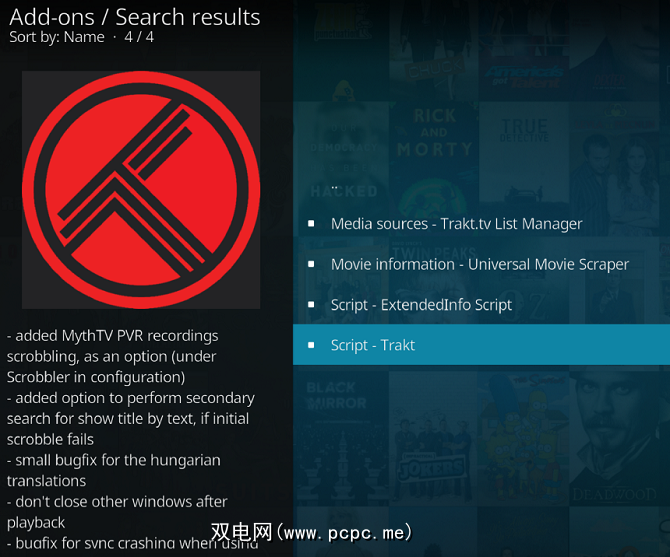
Task: Click the MythTV PVR recordings changelog line
Action: (x=113, y=356)
